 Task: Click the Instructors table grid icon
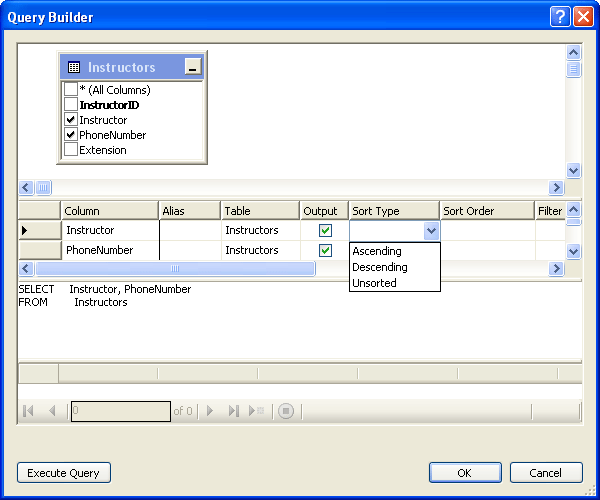click(74, 68)
